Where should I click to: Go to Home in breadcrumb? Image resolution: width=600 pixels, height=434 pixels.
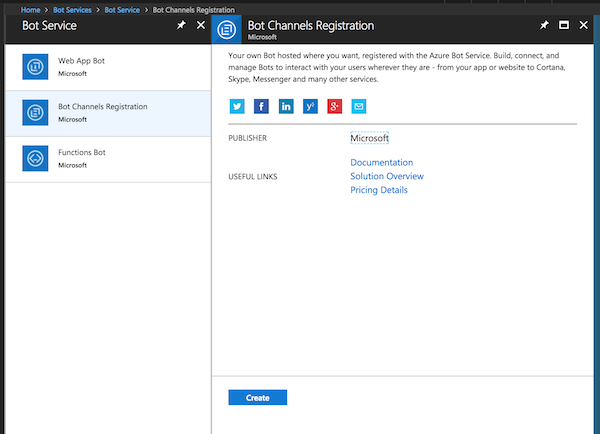pos(30,10)
